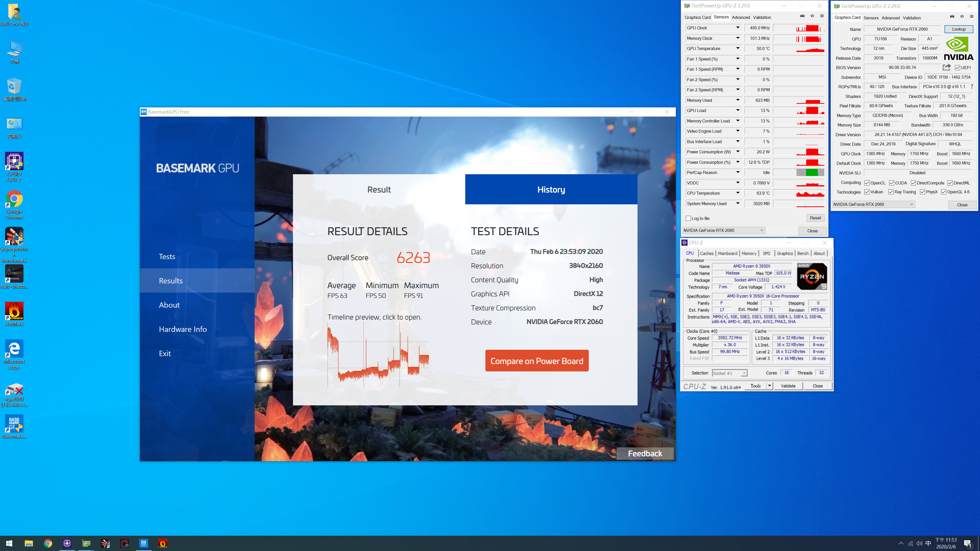Open hamburger menu in GPU-Z Graphics Card window
Screen dimensions: 980x551
click(x=972, y=16)
